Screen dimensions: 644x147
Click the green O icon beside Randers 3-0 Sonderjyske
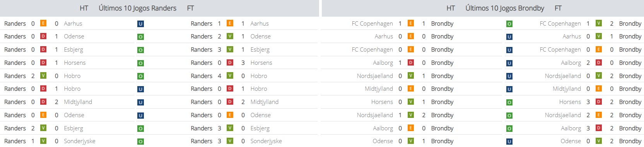(x=140, y=142)
